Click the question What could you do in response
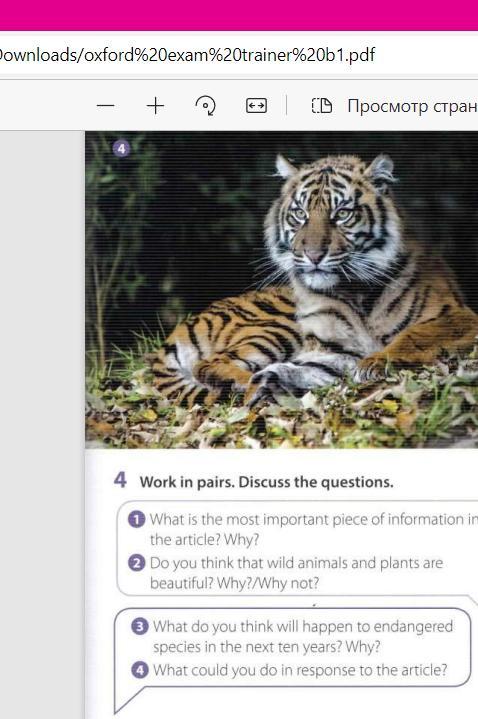478x719 pixels. [x=300, y=670]
